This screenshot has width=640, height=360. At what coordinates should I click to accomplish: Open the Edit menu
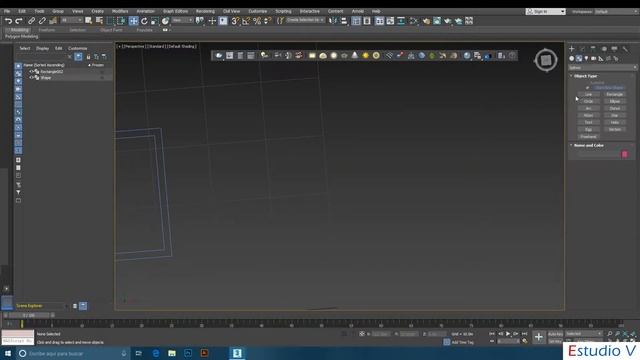22,11
